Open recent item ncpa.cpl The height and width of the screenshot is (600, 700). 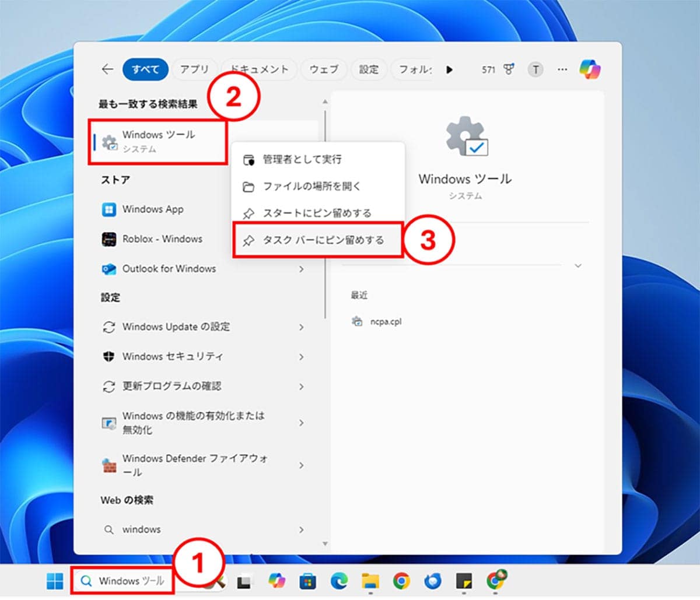point(386,322)
